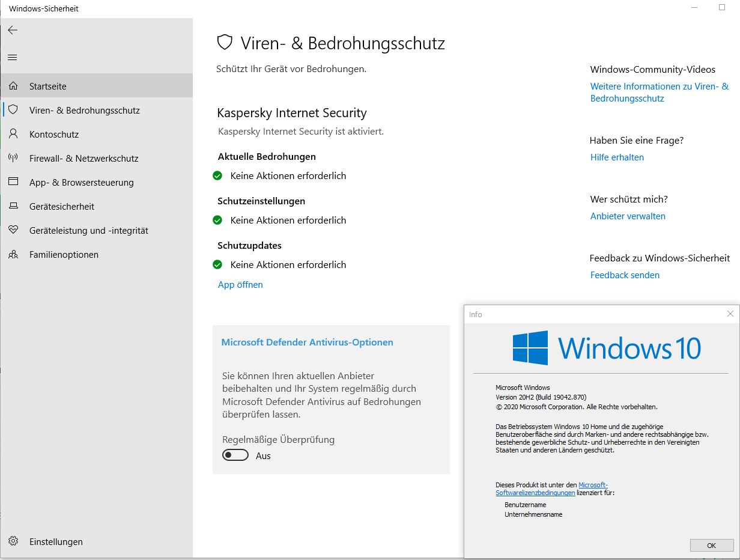This screenshot has width=740, height=560.
Task: Click the 'Wer schützt mich?' heading
Action: pyautogui.click(x=629, y=199)
